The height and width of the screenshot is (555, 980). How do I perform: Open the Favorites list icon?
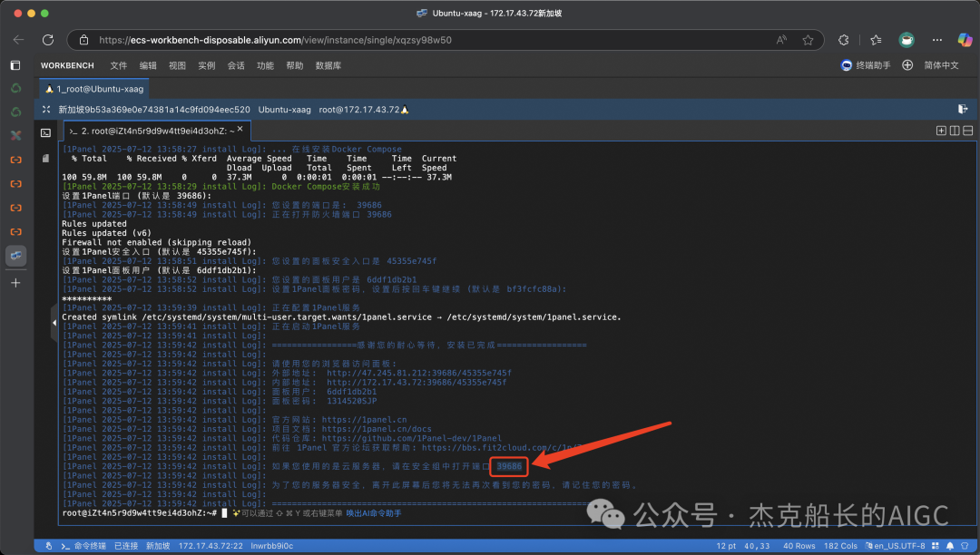[877, 40]
